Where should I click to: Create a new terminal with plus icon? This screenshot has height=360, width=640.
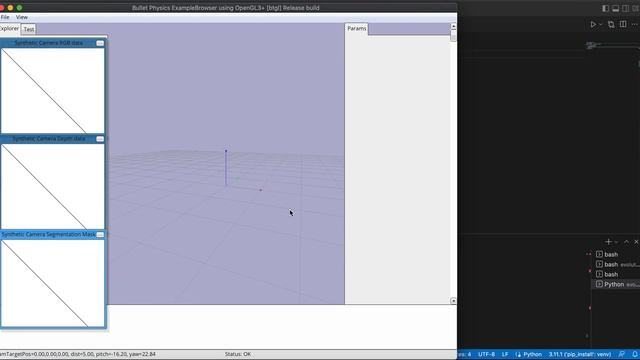[x=608, y=242]
